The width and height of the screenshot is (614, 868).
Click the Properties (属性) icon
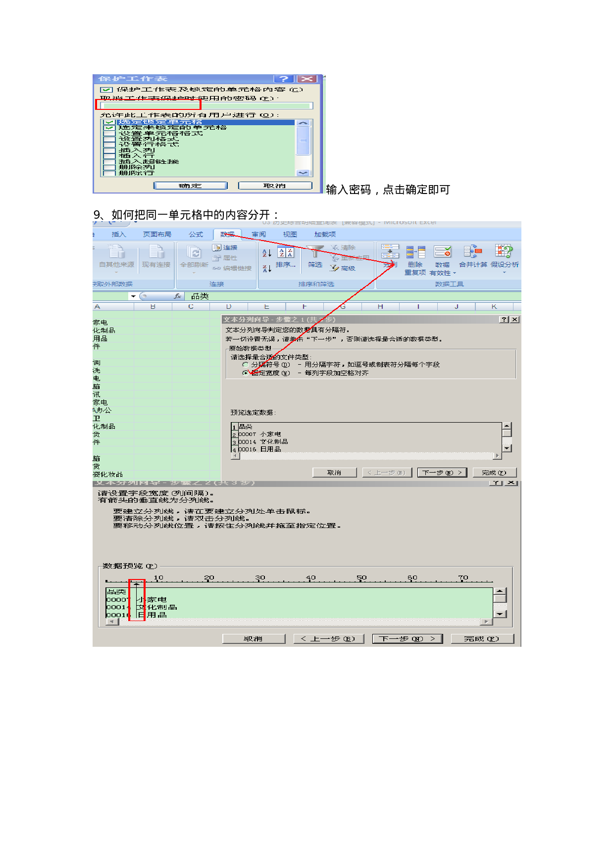[217, 258]
